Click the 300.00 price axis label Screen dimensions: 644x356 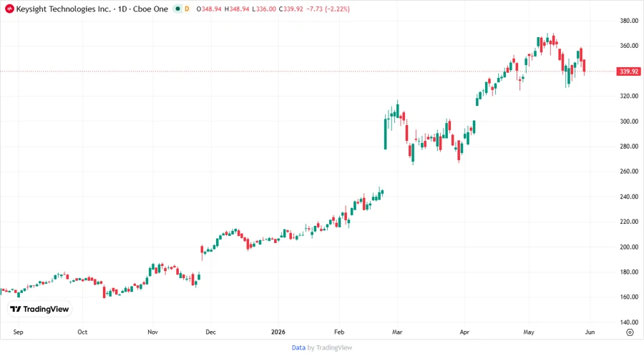coord(629,122)
